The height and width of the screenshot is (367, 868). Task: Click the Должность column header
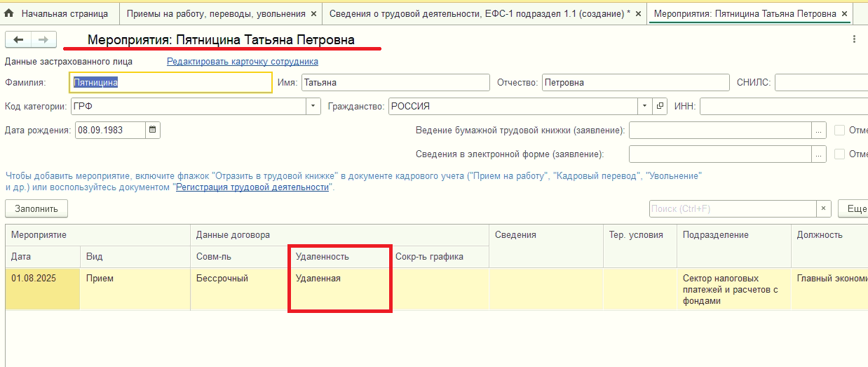pyautogui.click(x=829, y=246)
